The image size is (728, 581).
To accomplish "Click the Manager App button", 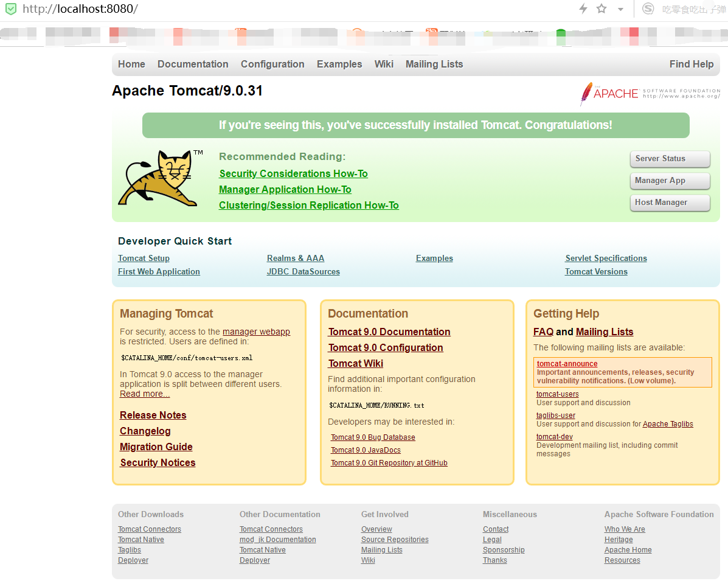I will [670, 181].
